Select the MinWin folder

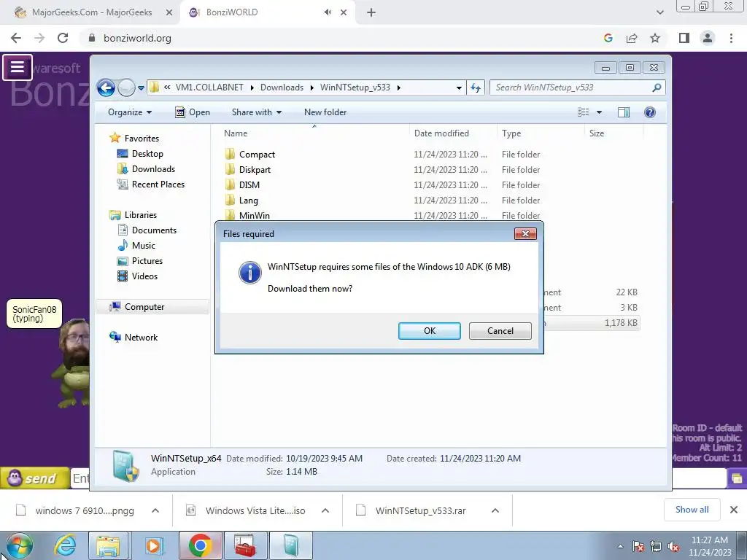click(254, 215)
